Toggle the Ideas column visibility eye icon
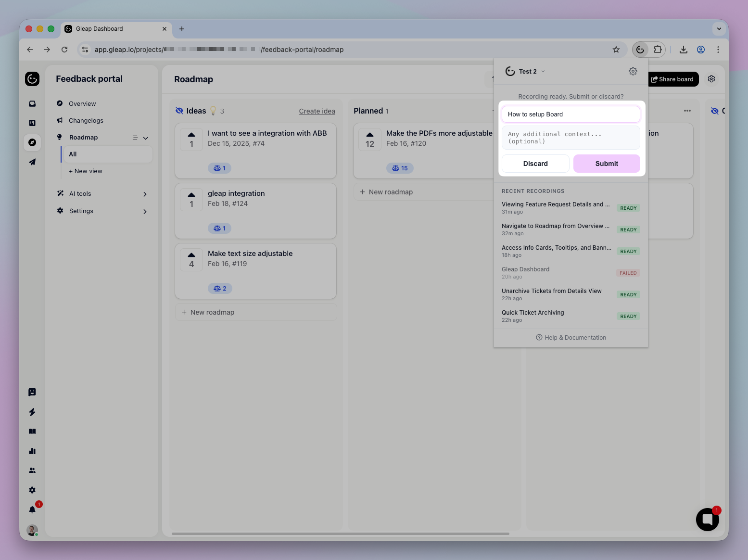Image resolution: width=748 pixels, height=560 pixels. (179, 111)
